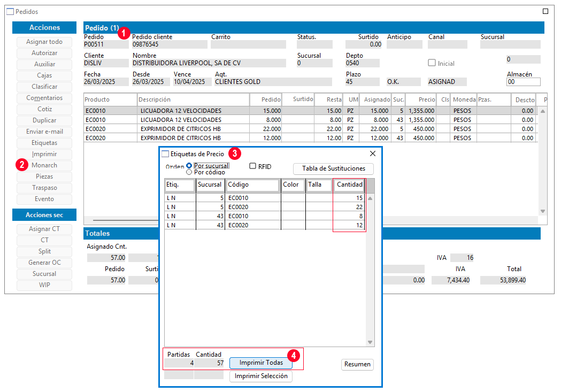Click the Cotiz button
This screenshot has height=392, width=561.
tap(44, 109)
